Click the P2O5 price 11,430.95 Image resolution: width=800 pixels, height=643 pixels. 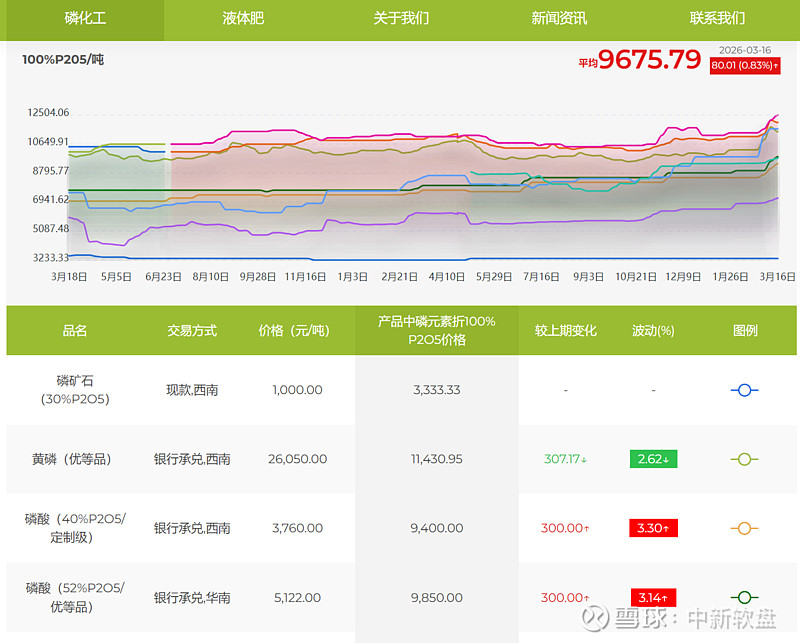pyautogui.click(x=437, y=459)
